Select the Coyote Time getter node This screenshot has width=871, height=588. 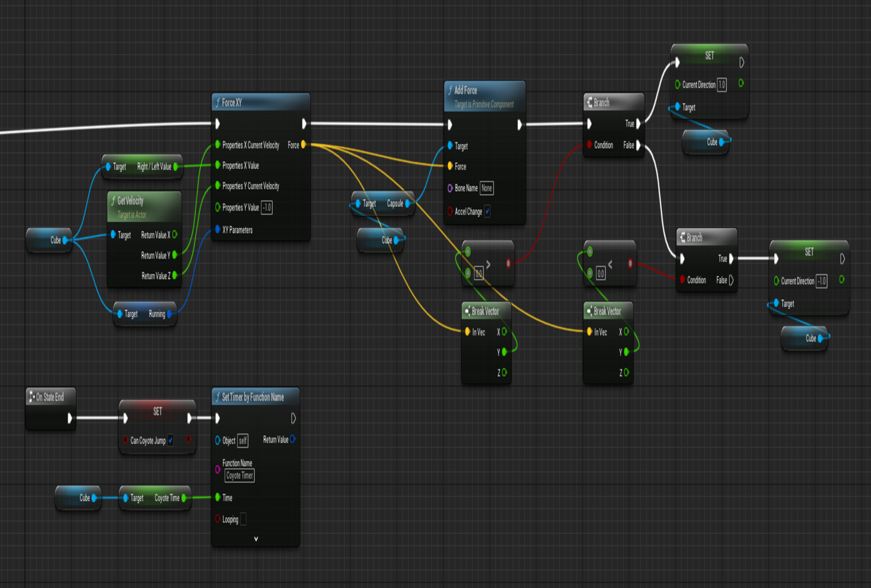click(155, 498)
